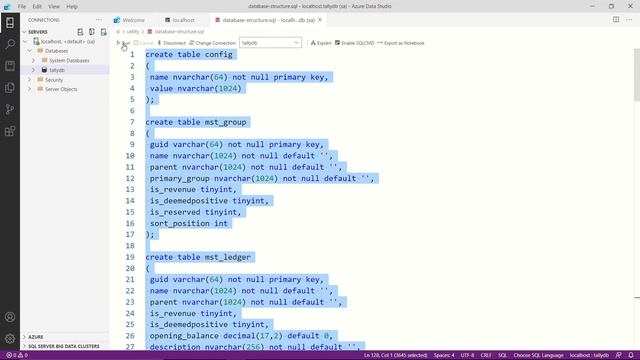This screenshot has height=360, width=640.
Task: Click the notifications bell icon
Action: pyautogui.click(x=631, y=355)
